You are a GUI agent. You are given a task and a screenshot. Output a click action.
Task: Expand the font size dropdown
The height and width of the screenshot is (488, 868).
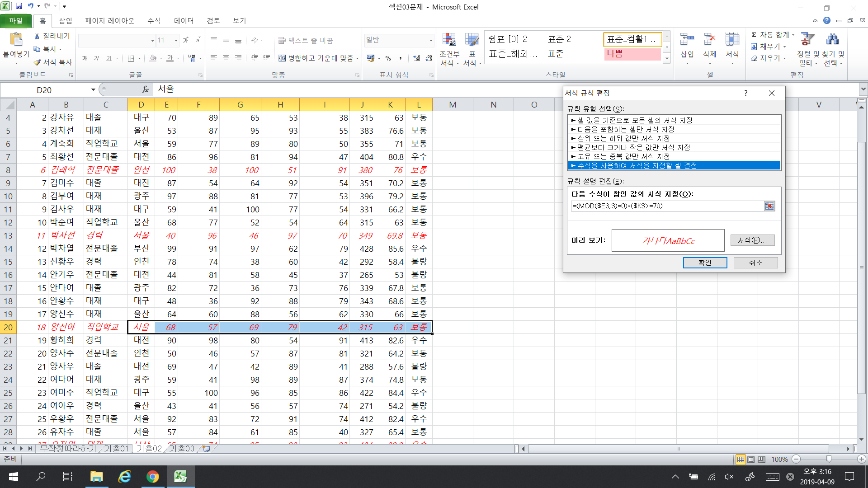coord(176,41)
